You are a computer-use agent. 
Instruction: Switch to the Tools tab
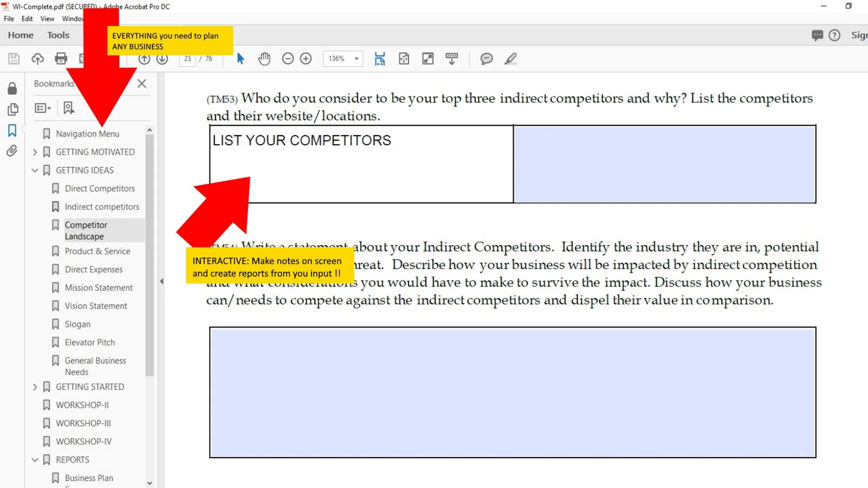click(x=58, y=35)
